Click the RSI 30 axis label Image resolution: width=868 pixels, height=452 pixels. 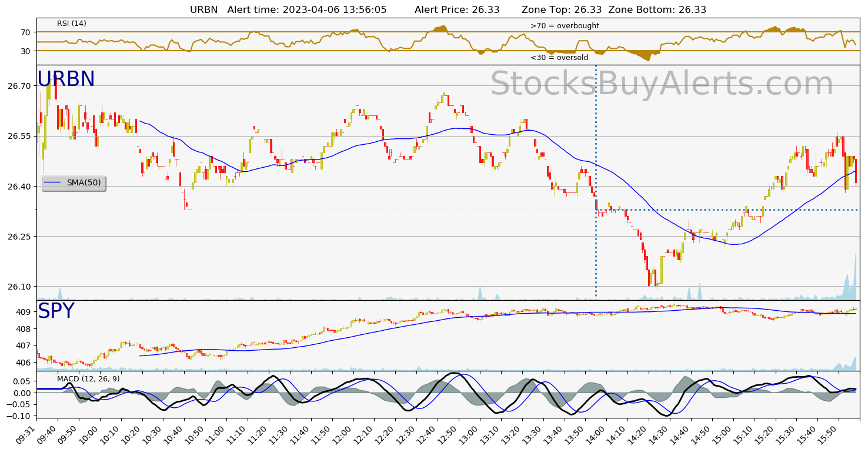pyautogui.click(x=26, y=51)
